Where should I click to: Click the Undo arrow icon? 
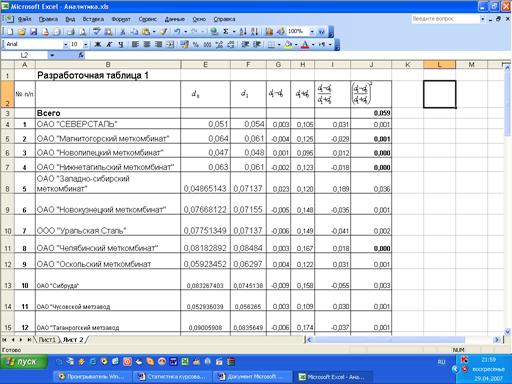(x=177, y=32)
